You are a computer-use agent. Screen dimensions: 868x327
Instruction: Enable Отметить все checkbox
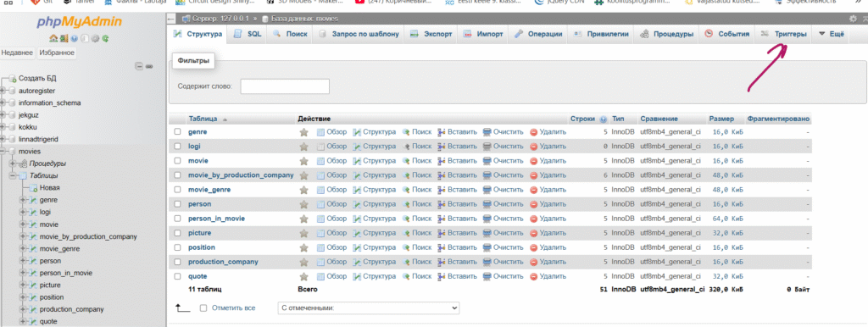point(203,308)
